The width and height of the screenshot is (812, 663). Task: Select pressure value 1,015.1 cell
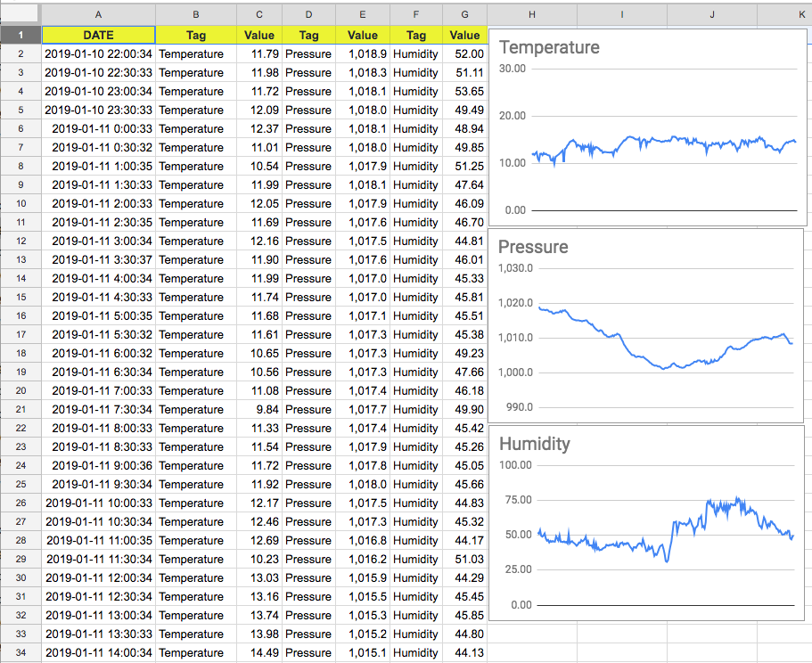pos(362,652)
